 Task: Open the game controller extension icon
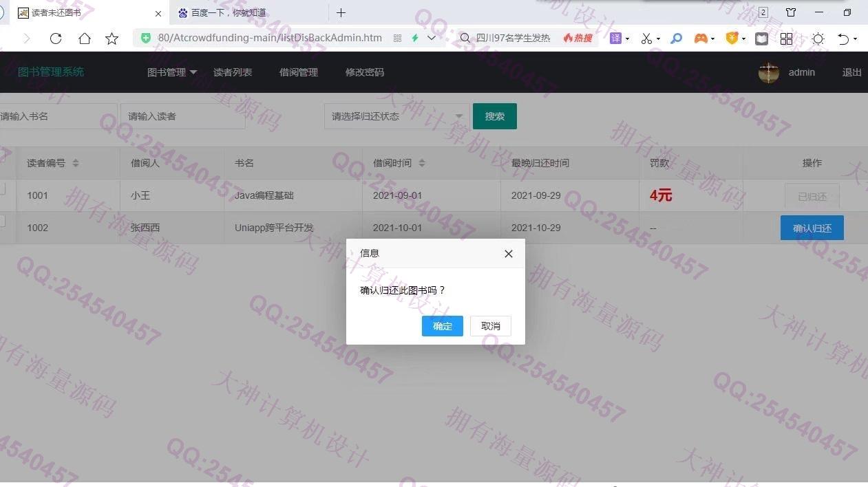(x=701, y=39)
